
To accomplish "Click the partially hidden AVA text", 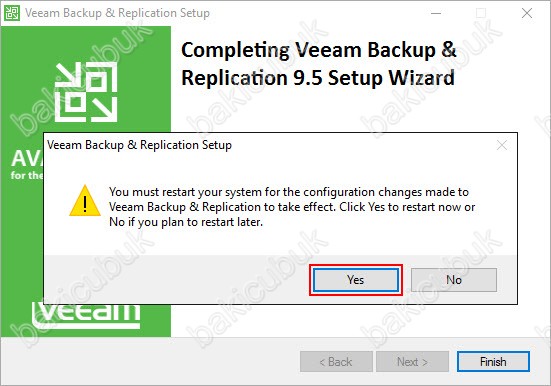I will [27, 159].
